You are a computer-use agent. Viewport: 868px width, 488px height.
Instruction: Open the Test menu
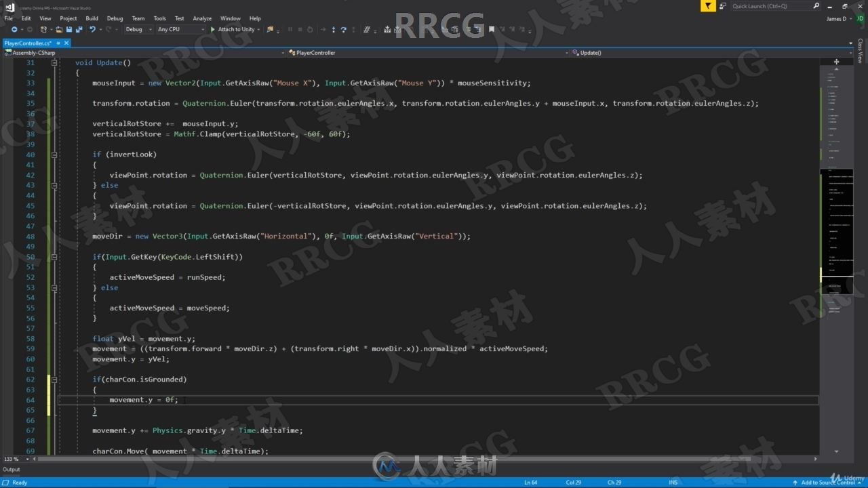click(179, 18)
